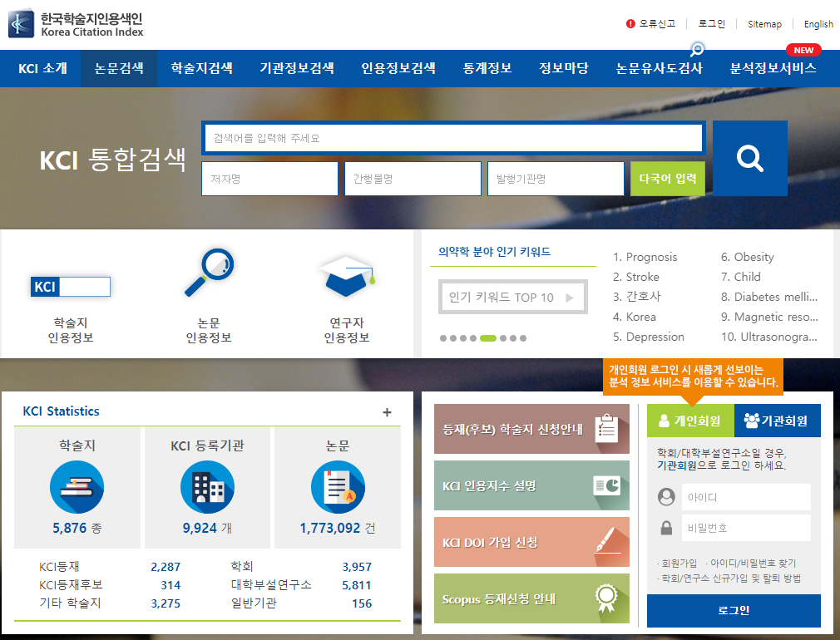Click the blue magnifier search button
This screenshot has width=840, height=640.
click(x=749, y=158)
